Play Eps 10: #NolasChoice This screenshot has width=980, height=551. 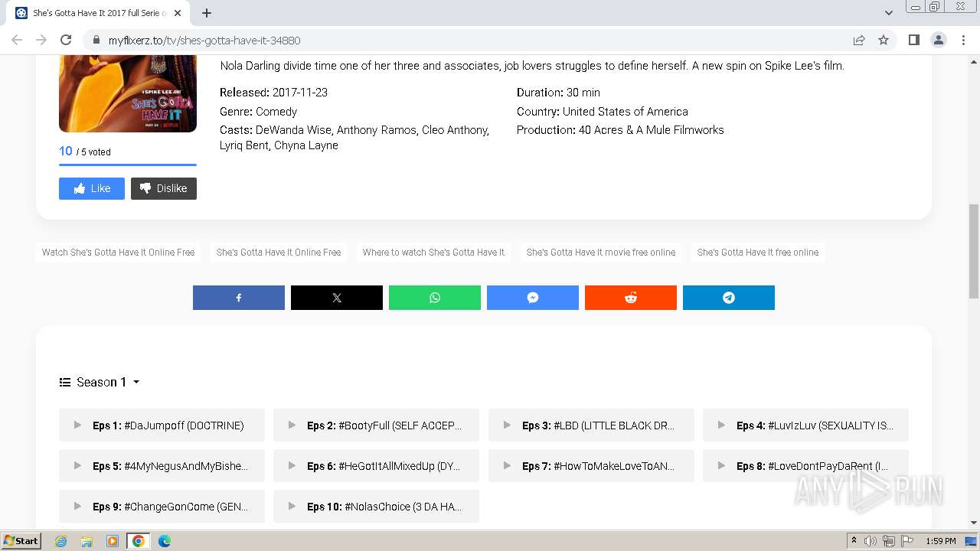pyautogui.click(x=376, y=506)
